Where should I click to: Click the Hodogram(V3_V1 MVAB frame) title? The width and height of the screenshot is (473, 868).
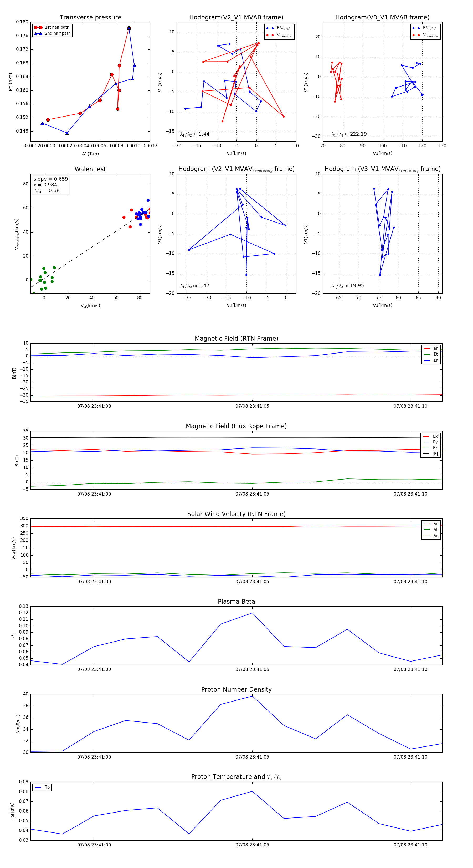point(382,18)
